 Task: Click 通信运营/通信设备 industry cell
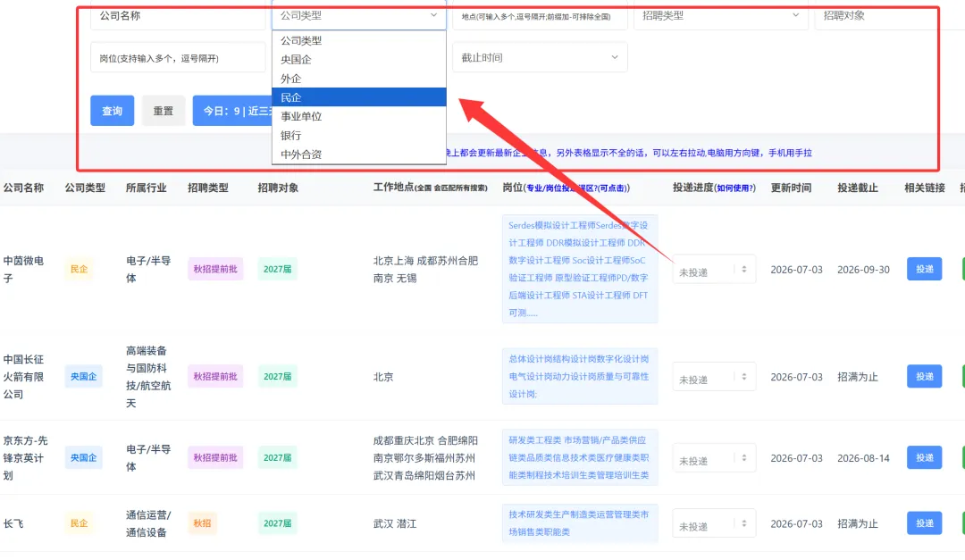coord(148,523)
